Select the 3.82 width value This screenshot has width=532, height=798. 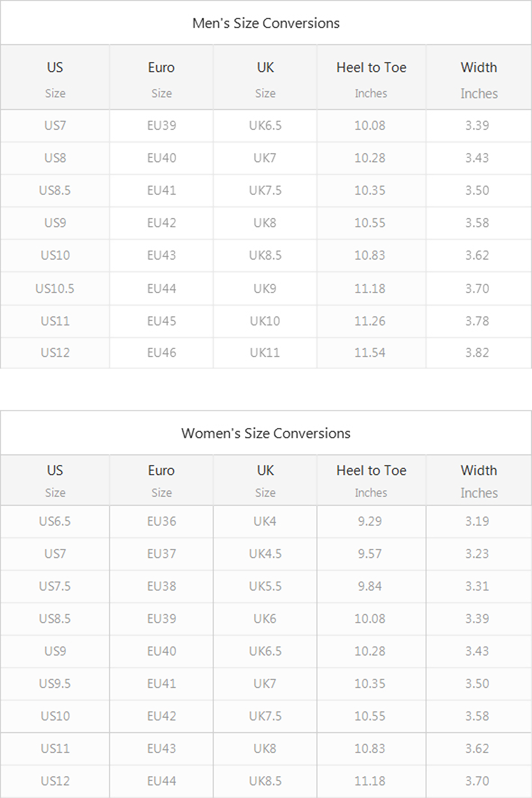coord(477,353)
